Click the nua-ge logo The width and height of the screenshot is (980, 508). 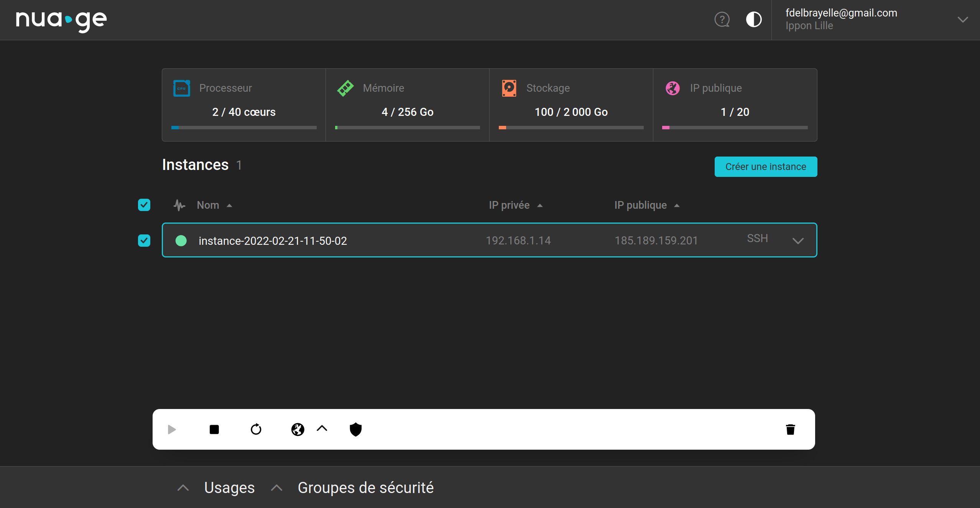[61, 20]
